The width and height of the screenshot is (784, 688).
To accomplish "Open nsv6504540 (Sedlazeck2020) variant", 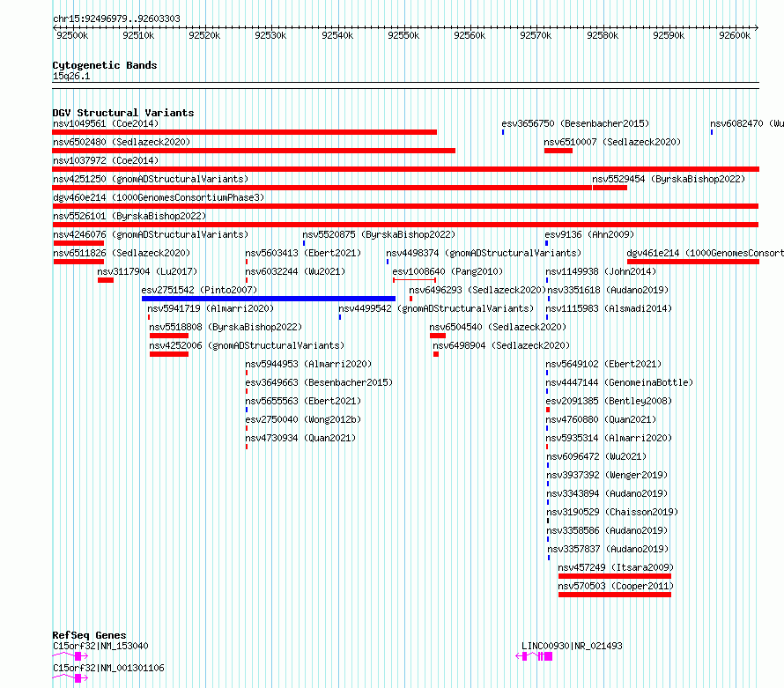I will click(498, 327).
